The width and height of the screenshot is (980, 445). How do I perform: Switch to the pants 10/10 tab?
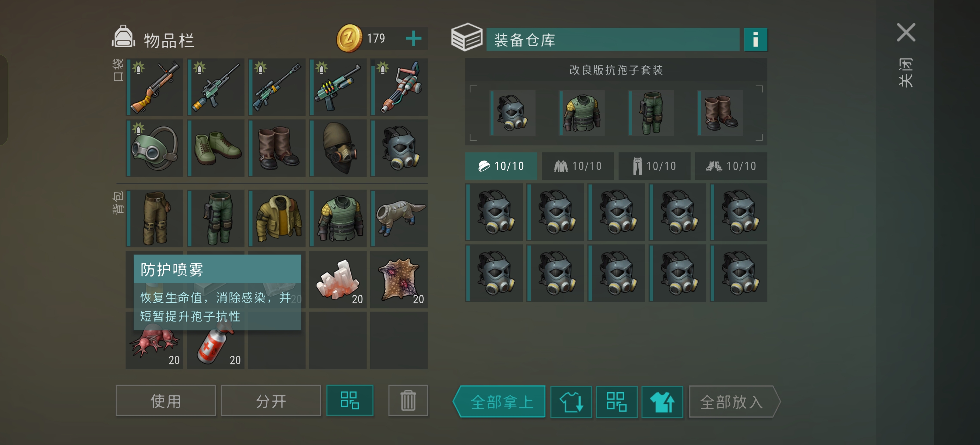tap(654, 166)
